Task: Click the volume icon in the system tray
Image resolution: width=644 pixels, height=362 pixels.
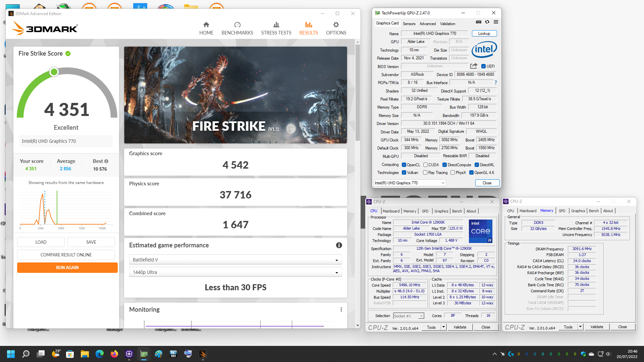Action: click(608, 354)
